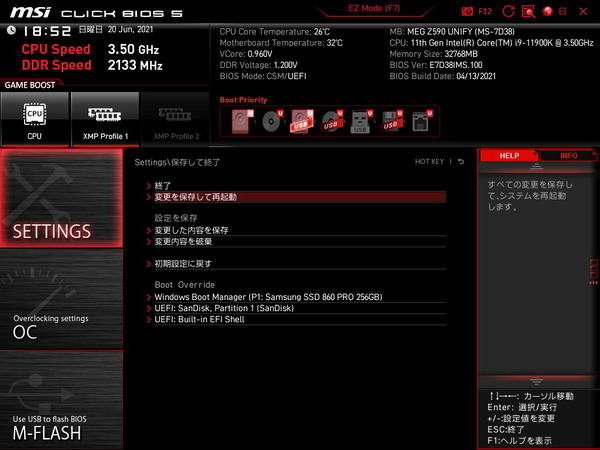600x450 pixels.
Task: Open language selection globe icon
Action: tap(548, 11)
